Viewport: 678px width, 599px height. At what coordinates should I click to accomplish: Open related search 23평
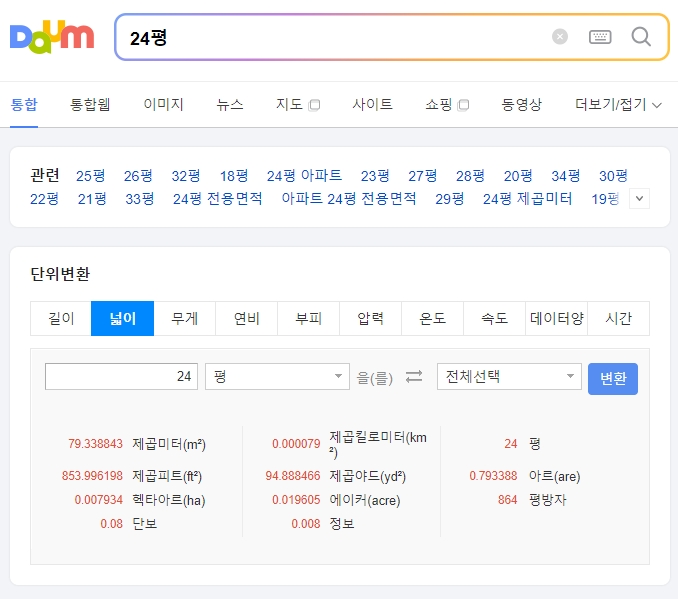(x=375, y=176)
